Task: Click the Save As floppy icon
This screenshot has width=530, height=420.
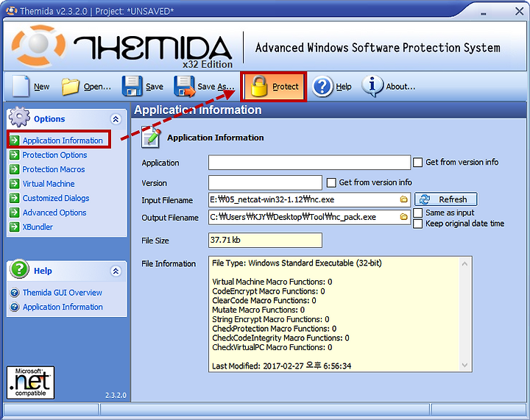Action: point(184,87)
